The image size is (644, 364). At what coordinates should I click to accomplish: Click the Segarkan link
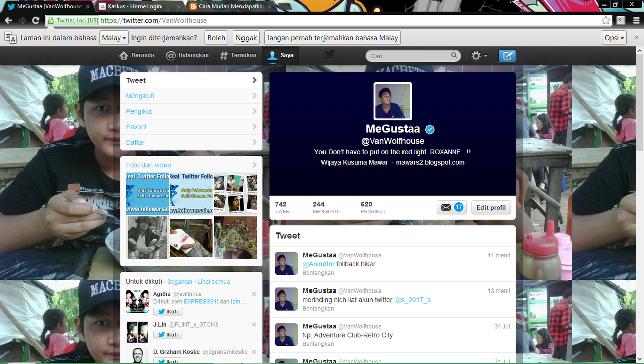pos(180,282)
